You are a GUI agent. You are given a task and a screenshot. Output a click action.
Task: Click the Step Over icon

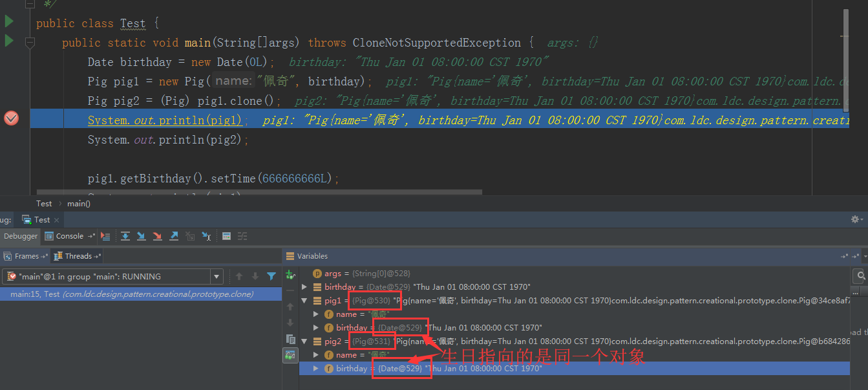click(125, 236)
